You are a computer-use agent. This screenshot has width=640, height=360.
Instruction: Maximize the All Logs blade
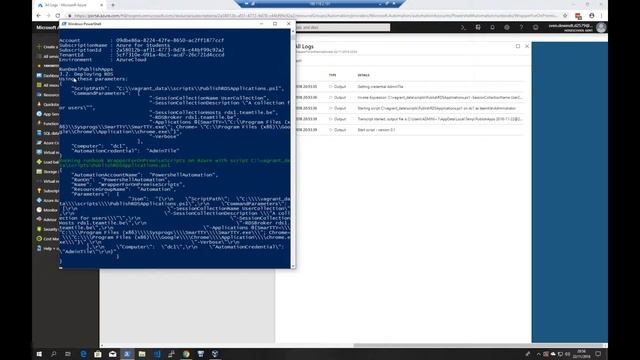pyautogui.click(x=518, y=46)
